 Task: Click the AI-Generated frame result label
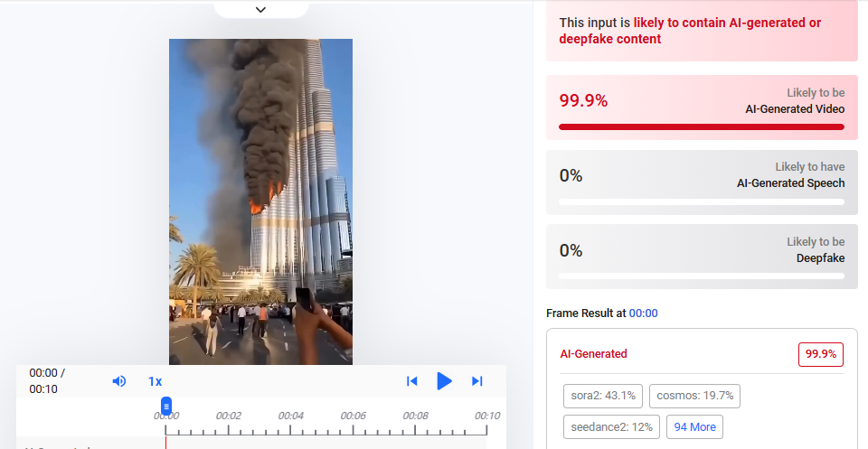[593, 354]
